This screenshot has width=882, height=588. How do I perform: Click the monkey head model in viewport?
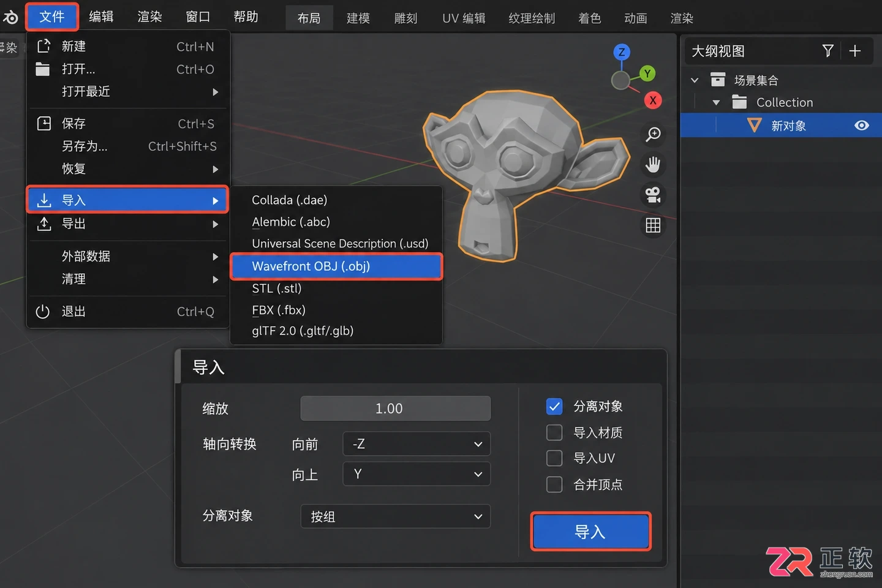coord(521,171)
